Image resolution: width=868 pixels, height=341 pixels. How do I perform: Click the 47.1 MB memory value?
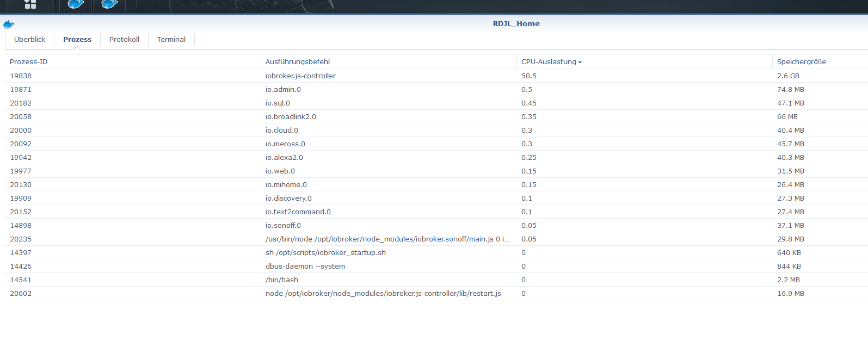(x=791, y=103)
